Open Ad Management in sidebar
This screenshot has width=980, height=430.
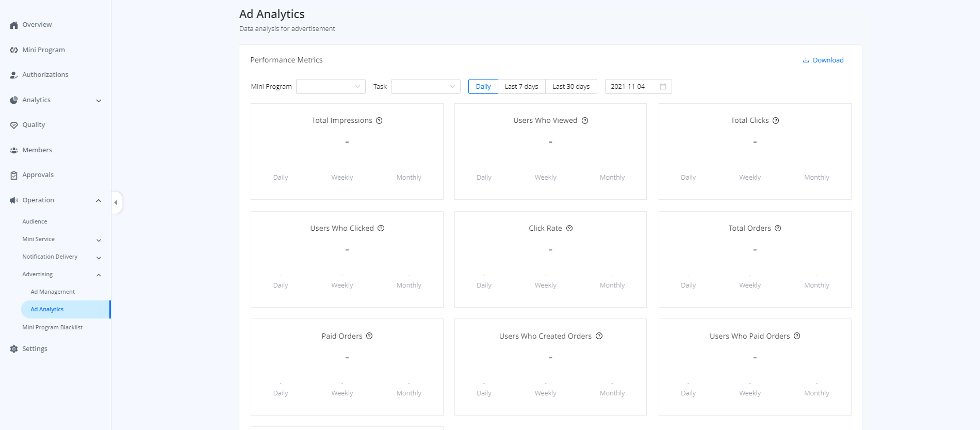pyautogui.click(x=53, y=292)
